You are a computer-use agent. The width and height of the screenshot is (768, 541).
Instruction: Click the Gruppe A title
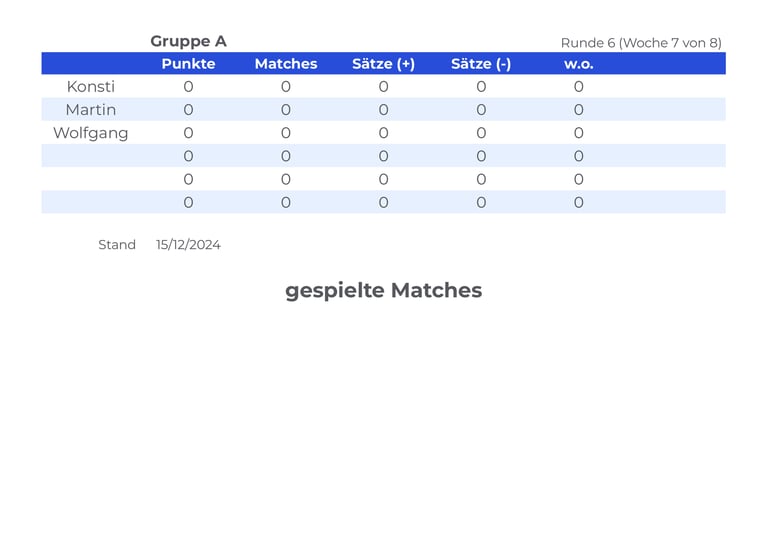(188, 41)
